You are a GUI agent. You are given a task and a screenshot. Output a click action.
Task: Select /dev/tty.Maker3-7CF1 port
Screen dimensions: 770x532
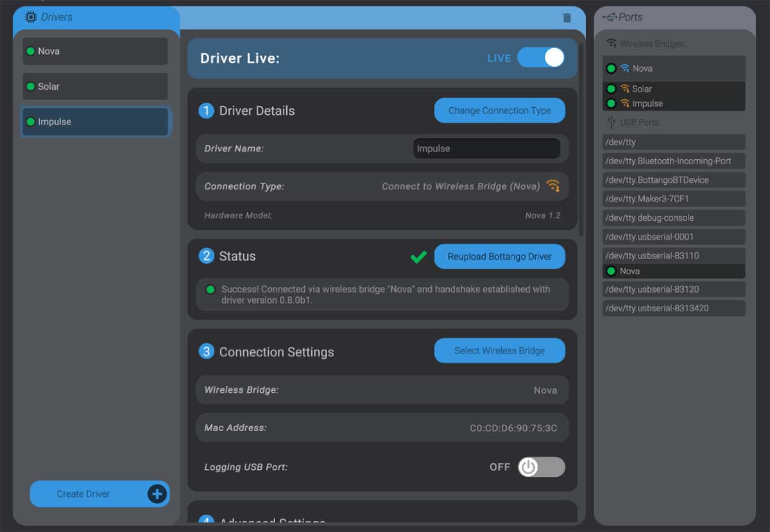[x=674, y=199]
